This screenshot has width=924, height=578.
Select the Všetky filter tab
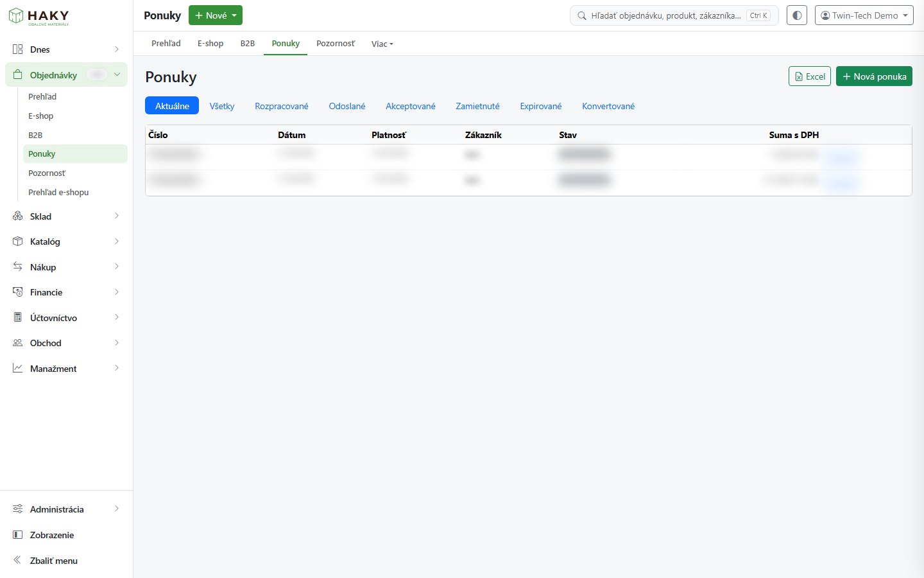click(222, 106)
